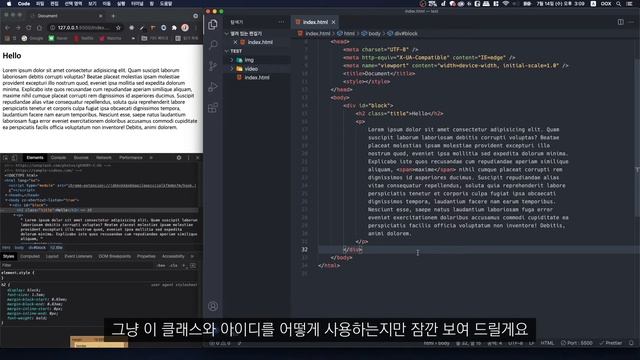This screenshot has height=360, width=640.
Task: Collapse the body node in Elements tree
Action: pyautogui.click(x=6, y=200)
